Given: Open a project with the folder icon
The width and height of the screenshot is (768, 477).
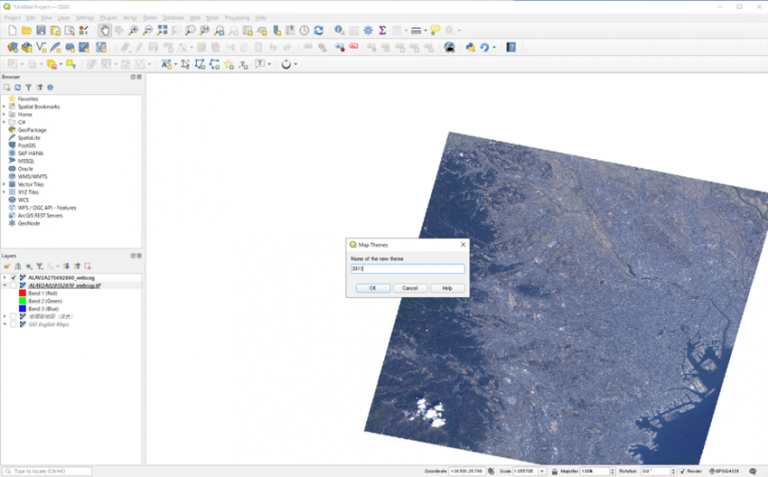Looking at the screenshot, I should point(26,30).
